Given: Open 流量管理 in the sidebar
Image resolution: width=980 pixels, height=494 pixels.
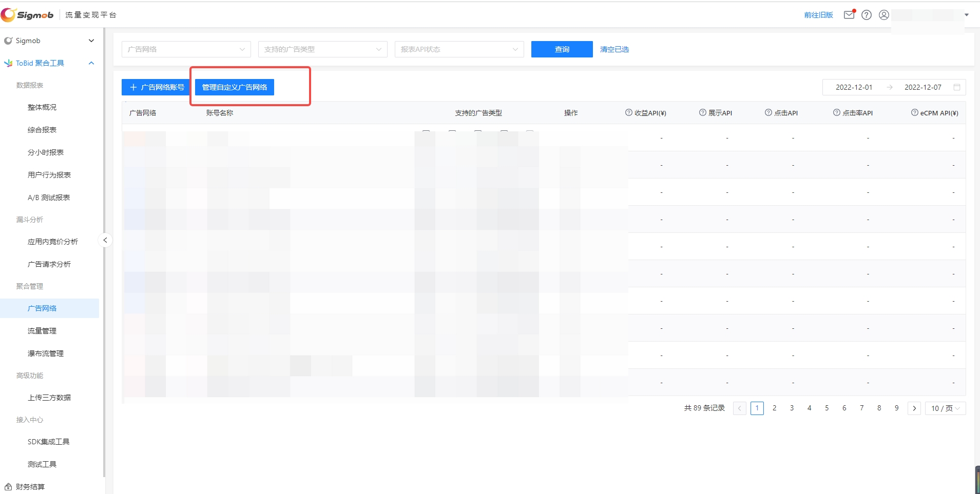Looking at the screenshot, I should [x=42, y=331].
